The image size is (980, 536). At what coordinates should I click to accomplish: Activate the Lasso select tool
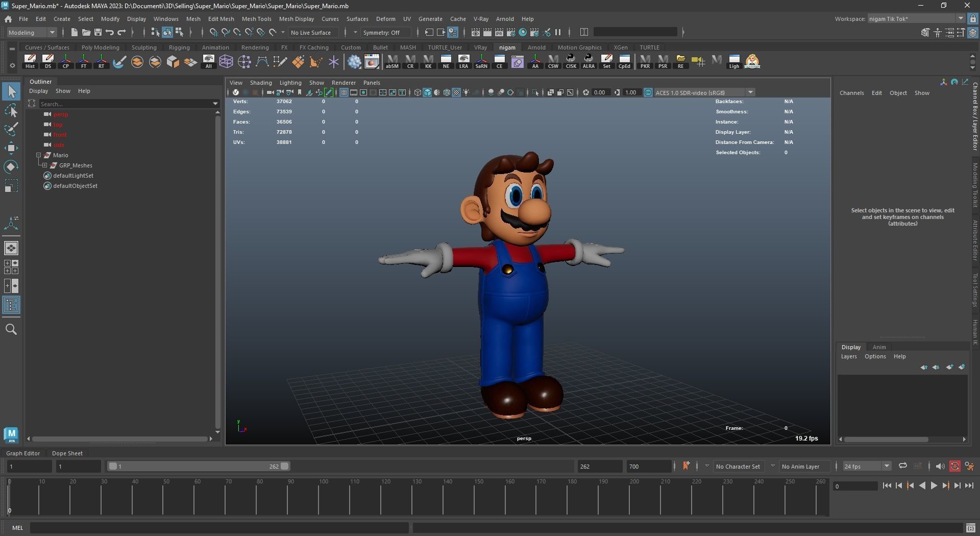[11, 110]
